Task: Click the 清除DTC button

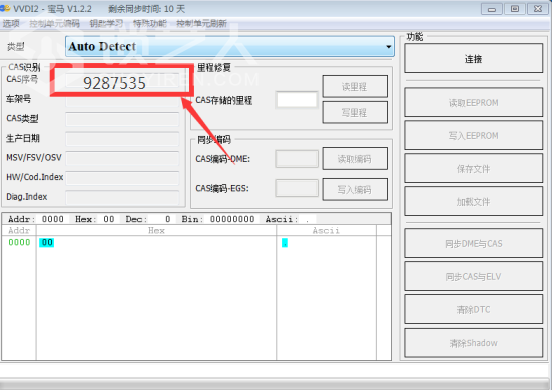Action: (x=473, y=309)
